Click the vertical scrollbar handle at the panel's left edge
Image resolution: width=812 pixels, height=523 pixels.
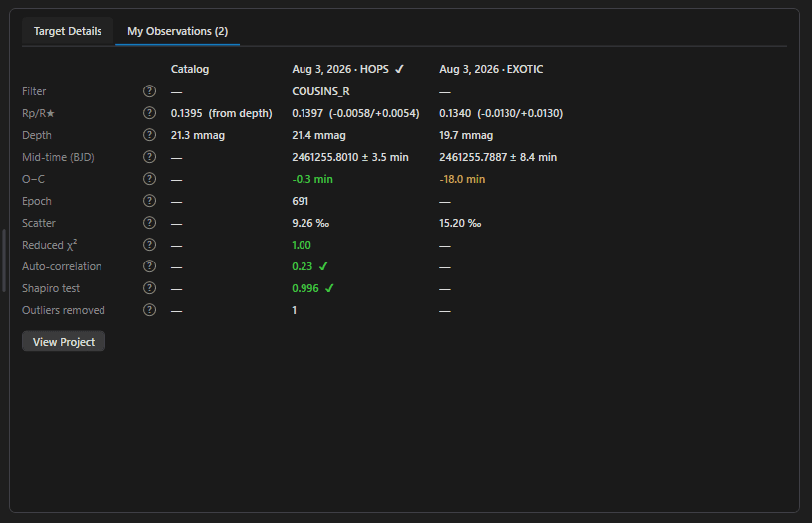coord(4,261)
